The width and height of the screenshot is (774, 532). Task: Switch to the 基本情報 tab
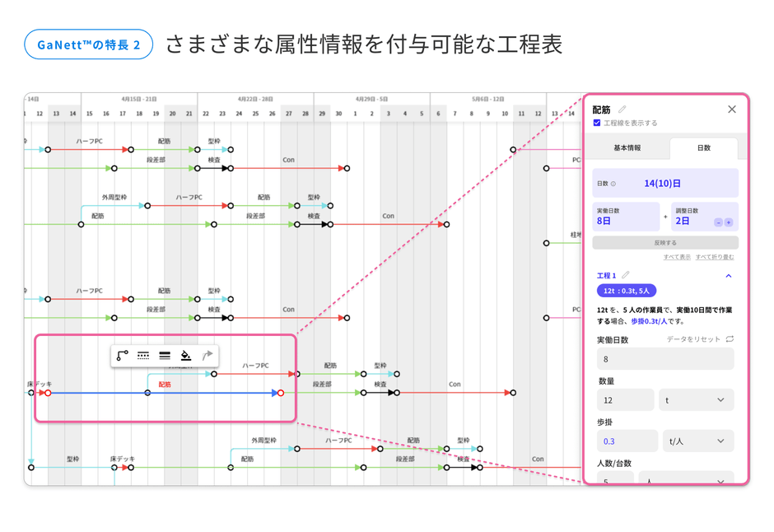click(627, 147)
